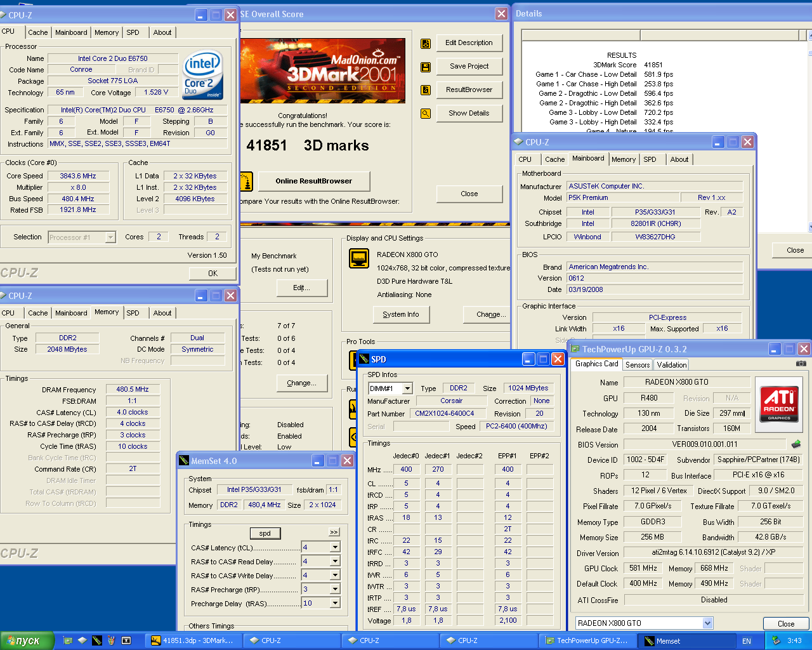
Task: Open the DIMM#1 slot dropdown in SPD
Action: coord(407,388)
